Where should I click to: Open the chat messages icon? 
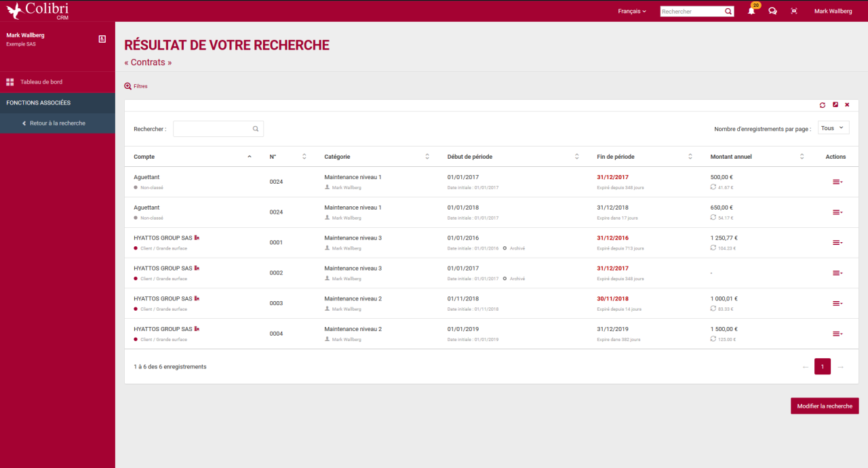[x=772, y=11]
